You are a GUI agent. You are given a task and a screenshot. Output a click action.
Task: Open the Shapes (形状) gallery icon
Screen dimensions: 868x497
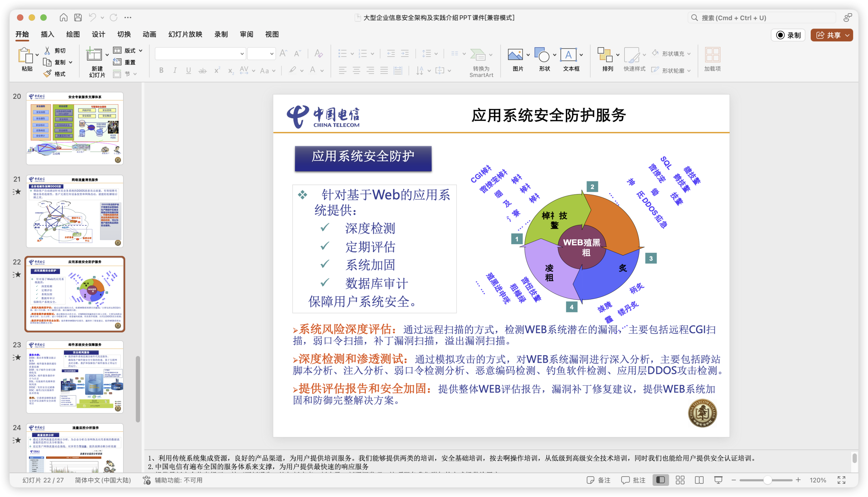point(541,55)
